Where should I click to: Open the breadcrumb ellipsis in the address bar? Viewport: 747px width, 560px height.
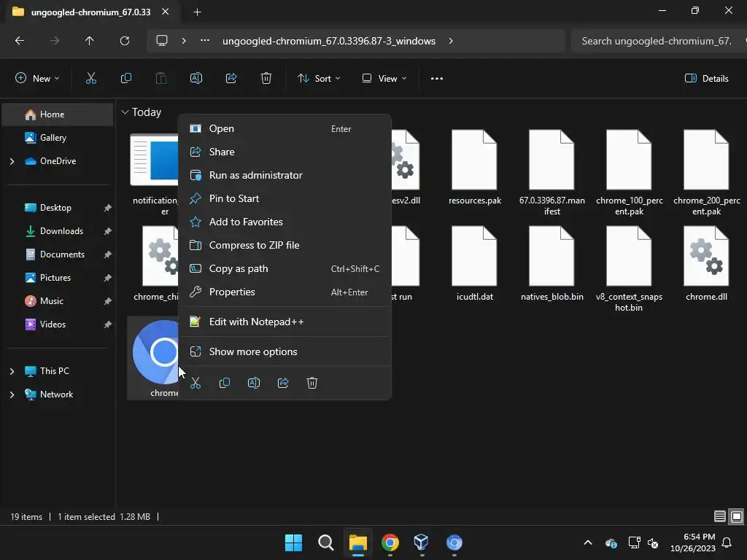click(205, 41)
